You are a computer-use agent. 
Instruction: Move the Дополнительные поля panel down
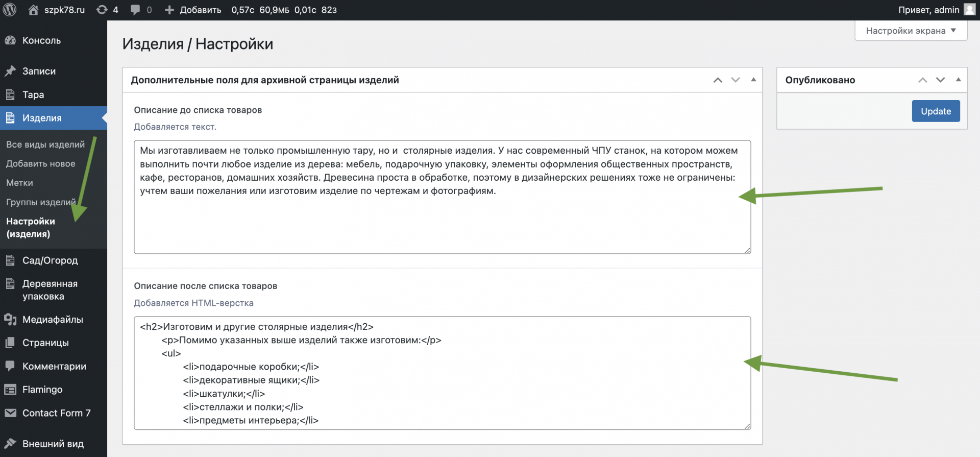tap(736, 80)
